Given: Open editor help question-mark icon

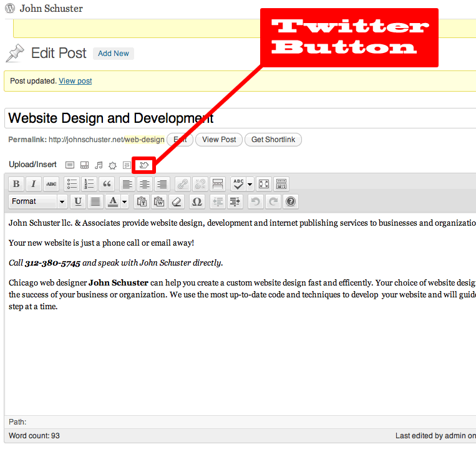Looking at the screenshot, I should point(291,201).
